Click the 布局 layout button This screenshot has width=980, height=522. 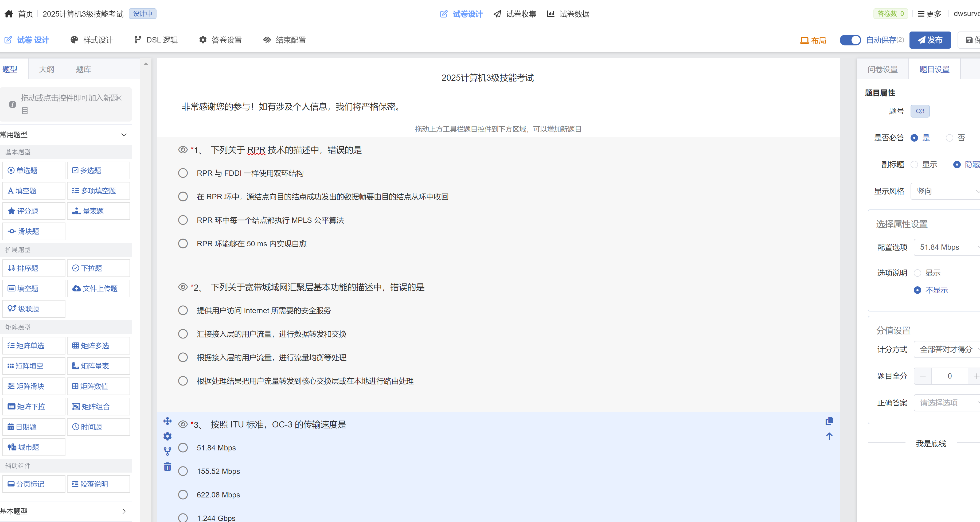pos(813,40)
